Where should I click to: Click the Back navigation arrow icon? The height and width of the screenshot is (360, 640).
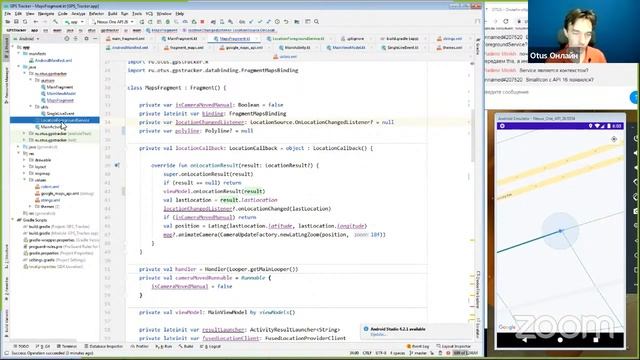(36, 22)
